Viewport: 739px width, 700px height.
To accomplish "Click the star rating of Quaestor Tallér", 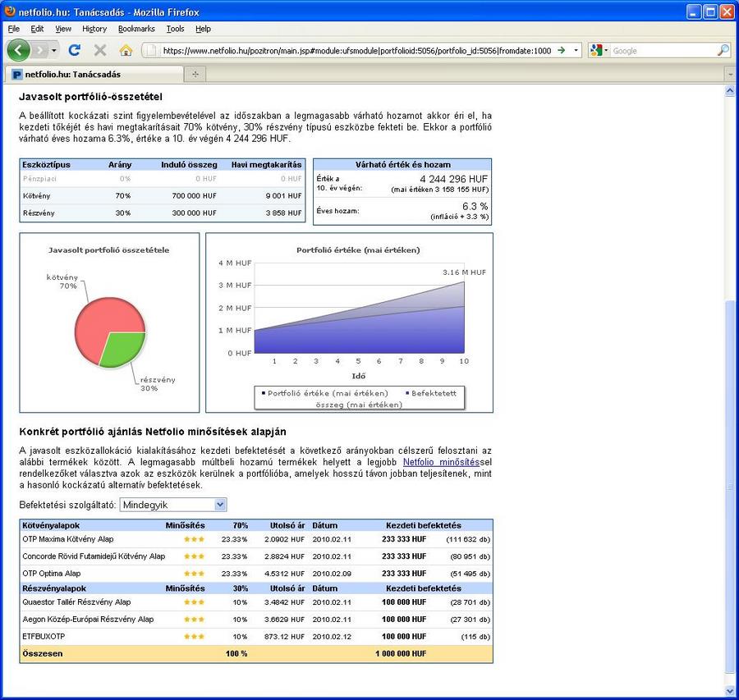I will tap(194, 602).
